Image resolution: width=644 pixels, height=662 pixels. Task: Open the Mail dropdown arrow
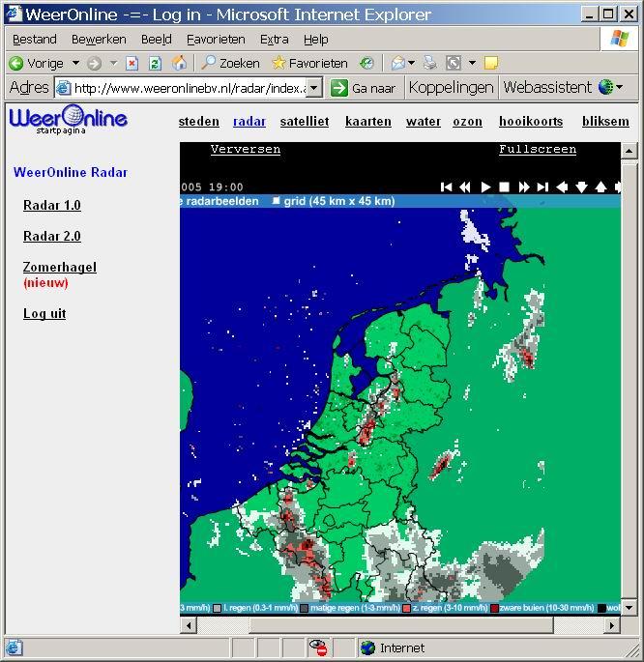411,63
